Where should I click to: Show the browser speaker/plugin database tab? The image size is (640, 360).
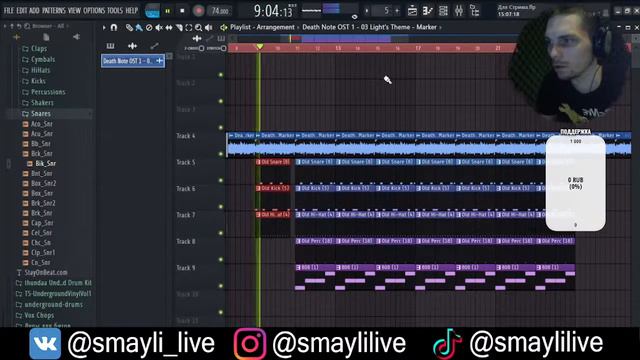(76, 37)
